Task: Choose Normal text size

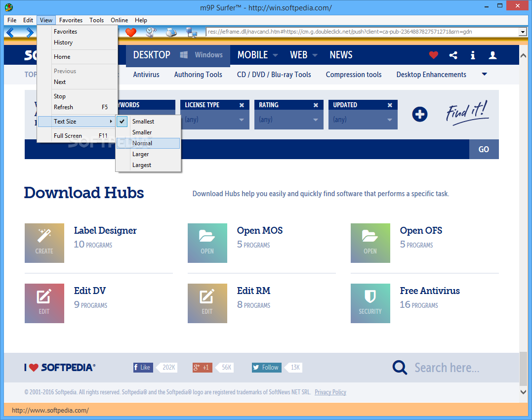Action: click(148, 143)
